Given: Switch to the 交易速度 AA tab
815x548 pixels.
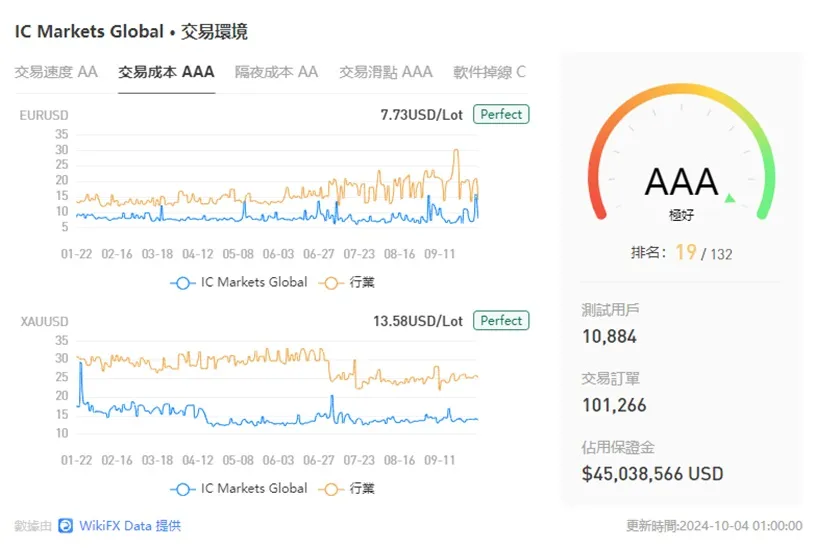Looking at the screenshot, I should [x=56, y=72].
